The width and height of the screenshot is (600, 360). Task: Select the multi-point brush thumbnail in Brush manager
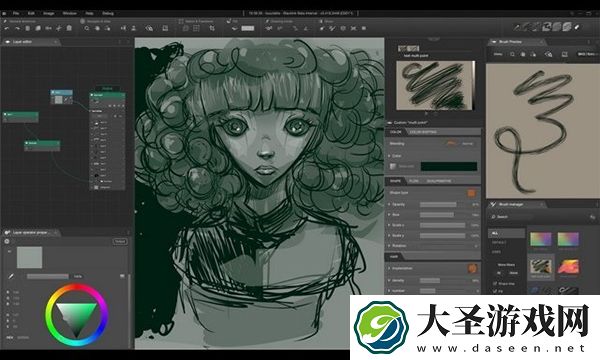tap(541, 267)
